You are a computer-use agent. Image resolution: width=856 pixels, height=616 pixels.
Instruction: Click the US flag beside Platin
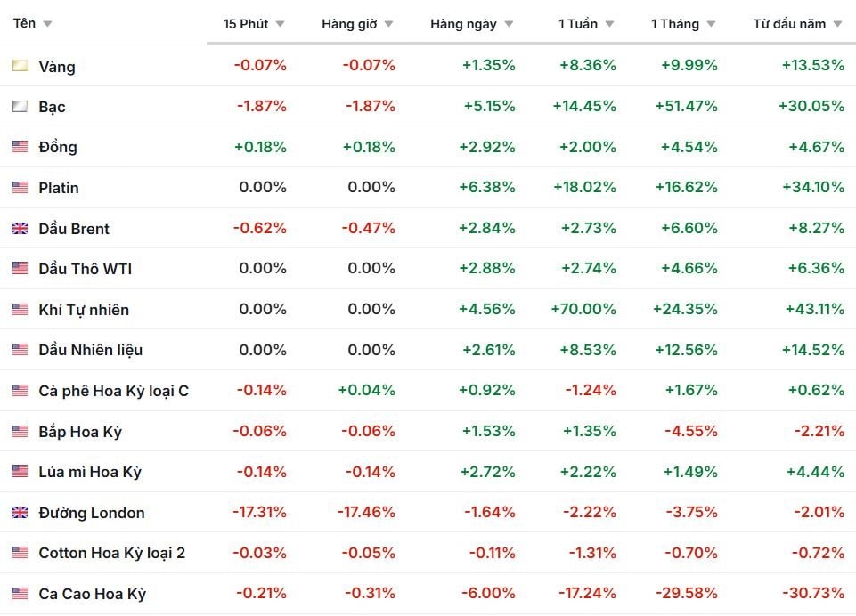tap(20, 188)
